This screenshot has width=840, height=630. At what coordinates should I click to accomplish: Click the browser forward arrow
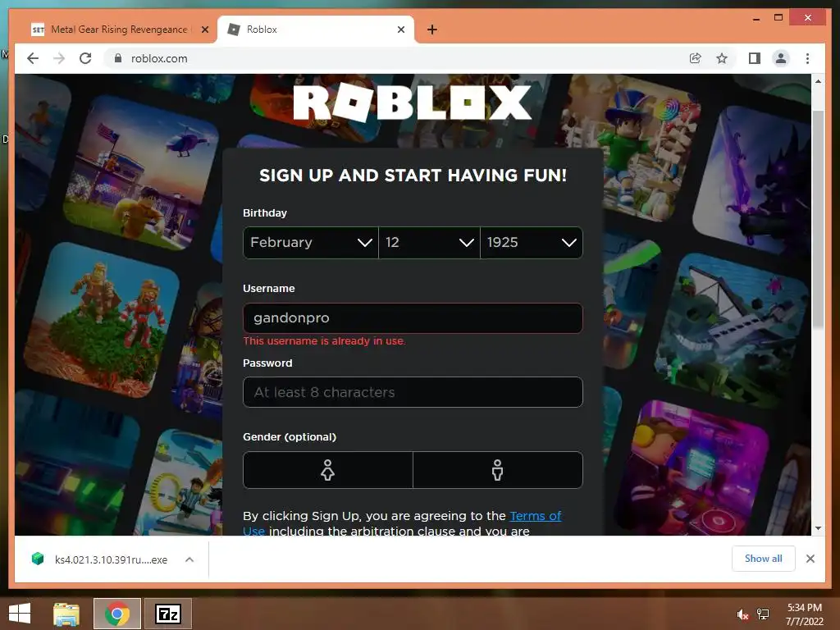(x=59, y=58)
